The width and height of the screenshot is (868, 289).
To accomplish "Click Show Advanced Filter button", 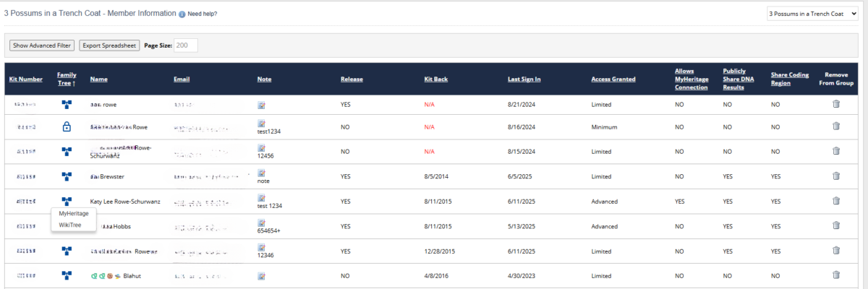I will [x=42, y=46].
